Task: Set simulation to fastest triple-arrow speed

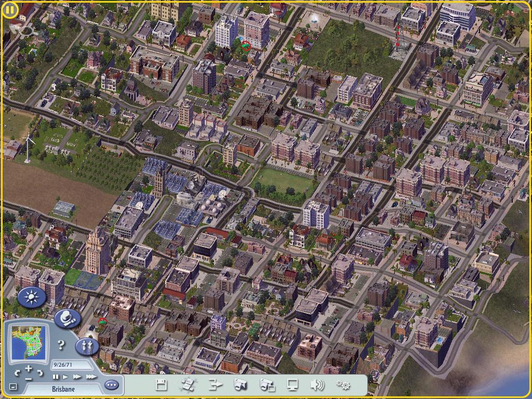Action: (x=91, y=377)
